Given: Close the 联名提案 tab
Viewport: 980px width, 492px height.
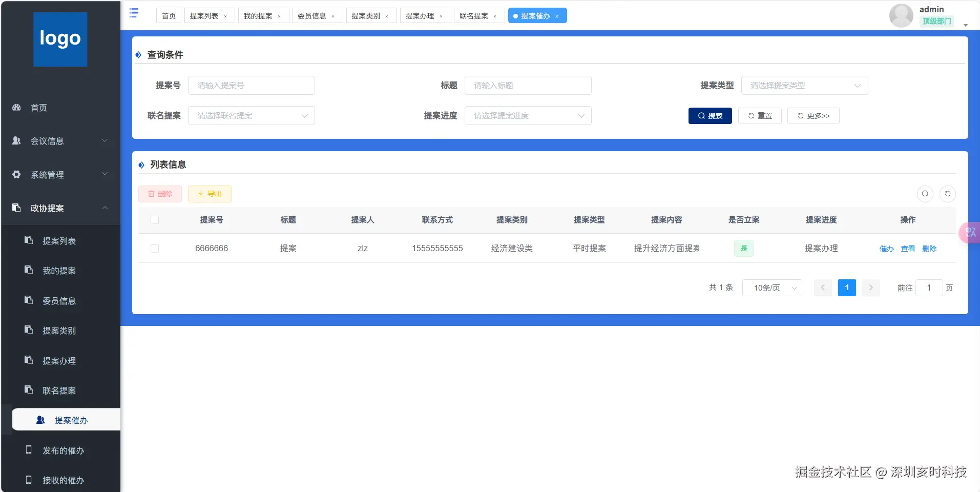Looking at the screenshot, I should tap(495, 16).
